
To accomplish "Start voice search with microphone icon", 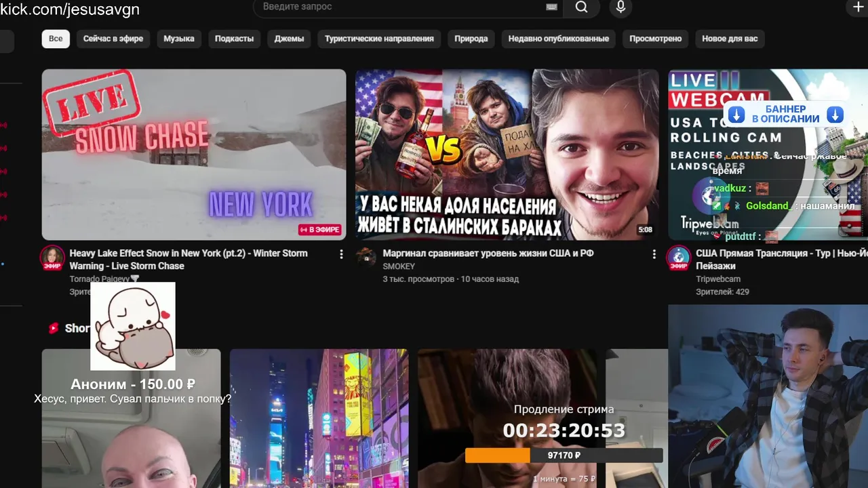I will [620, 7].
